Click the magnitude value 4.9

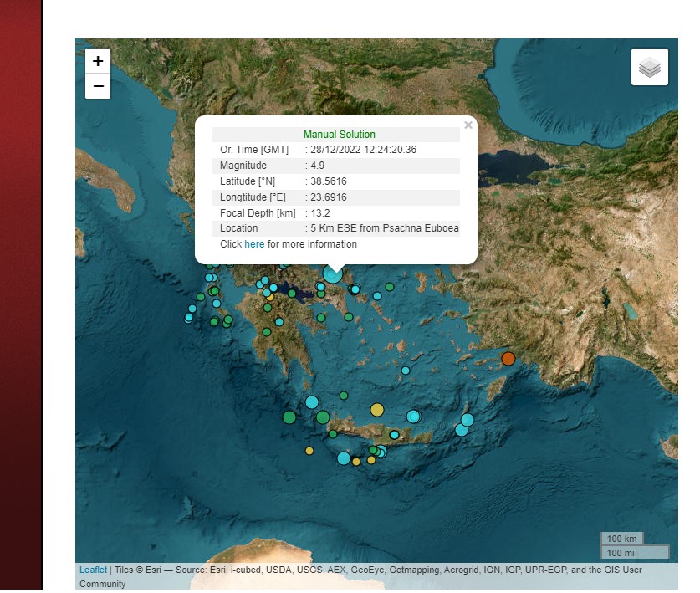coord(318,166)
